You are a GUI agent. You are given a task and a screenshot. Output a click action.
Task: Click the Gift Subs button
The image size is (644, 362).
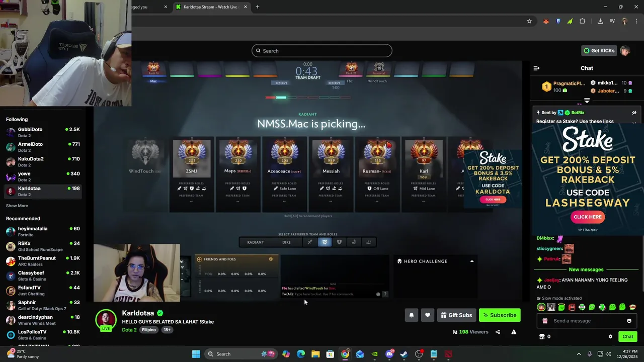click(456, 315)
